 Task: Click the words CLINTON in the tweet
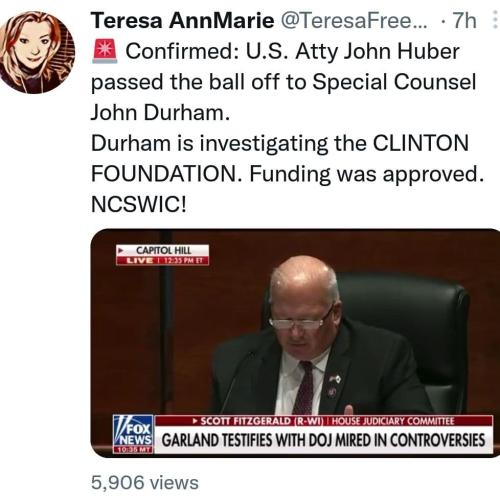pyautogui.click(x=421, y=143)
